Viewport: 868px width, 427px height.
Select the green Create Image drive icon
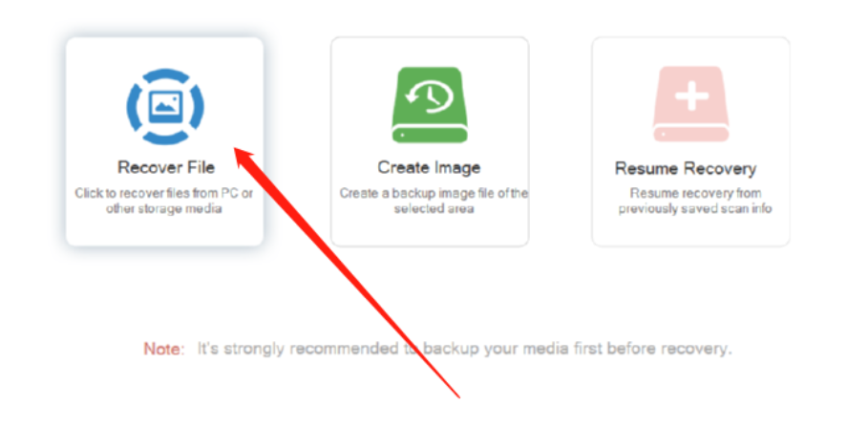click(430, 105)
